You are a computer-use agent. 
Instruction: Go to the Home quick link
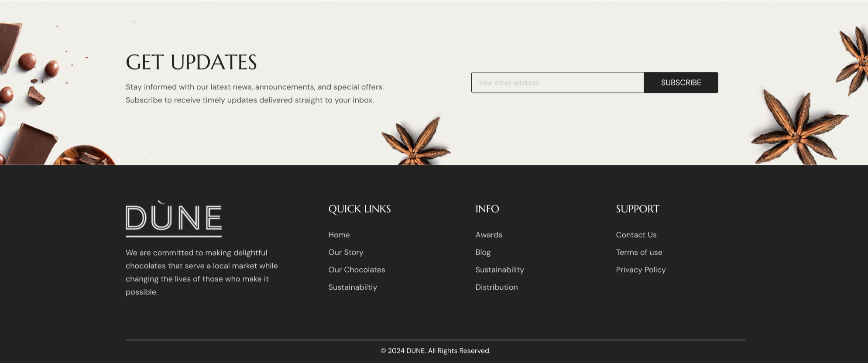pos(339,235)
